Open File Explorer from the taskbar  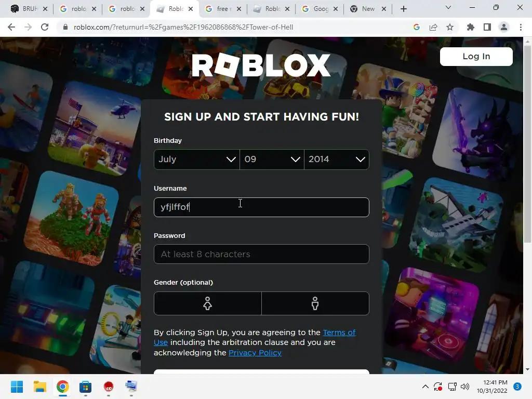39,387
